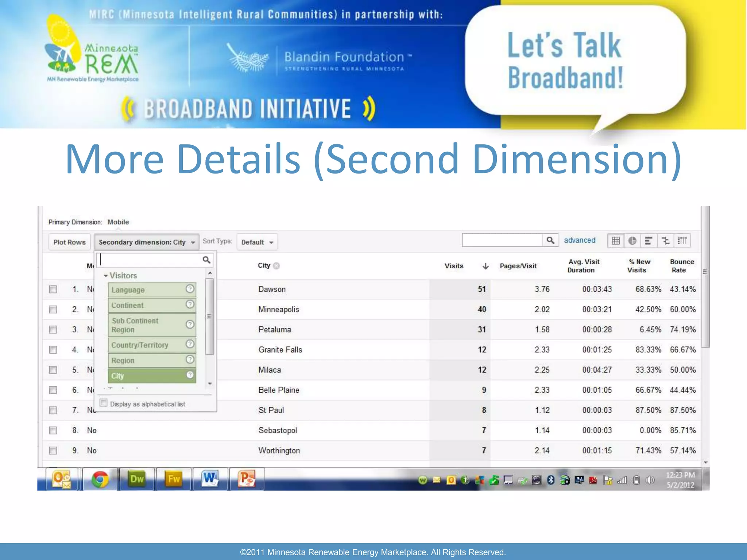Image resolution: width=747 pixels, height=560 pixels.
Task: Select Region in the dimension list
Action: coord(152,360)
